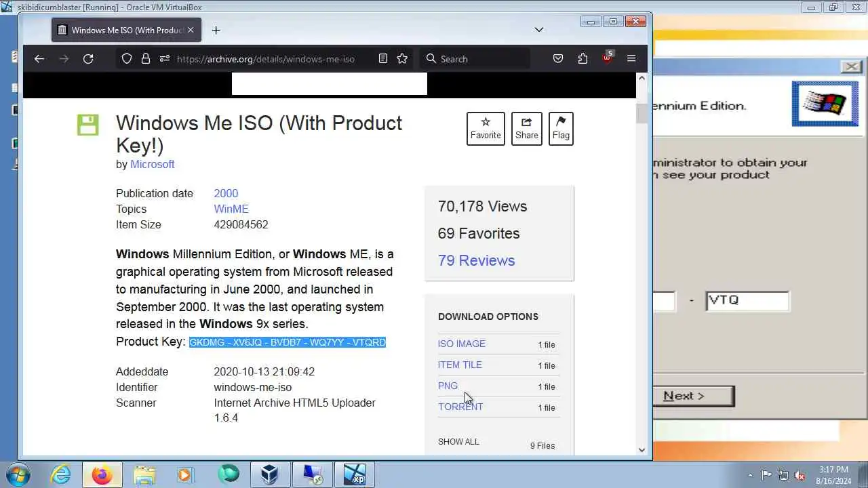The height and width of the screenshot is (488, 868).
Task: Open the Firefox hamburger menu
Action: coord(631,59)
